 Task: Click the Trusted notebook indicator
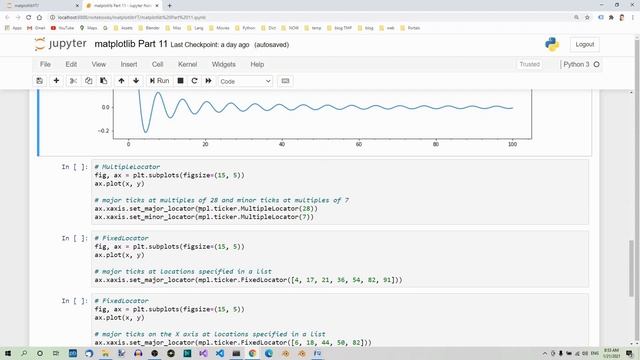tap(530, 64)
